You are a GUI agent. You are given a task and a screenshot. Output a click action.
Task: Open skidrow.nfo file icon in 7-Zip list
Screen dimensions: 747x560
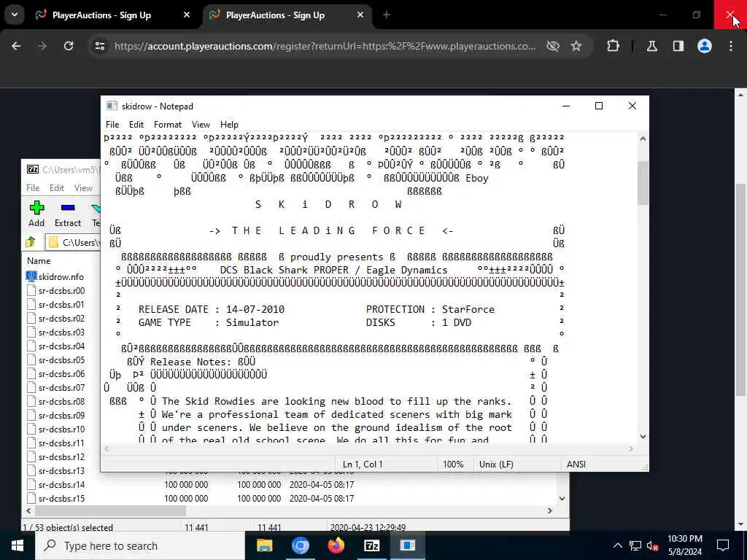(x=31, y=276)
